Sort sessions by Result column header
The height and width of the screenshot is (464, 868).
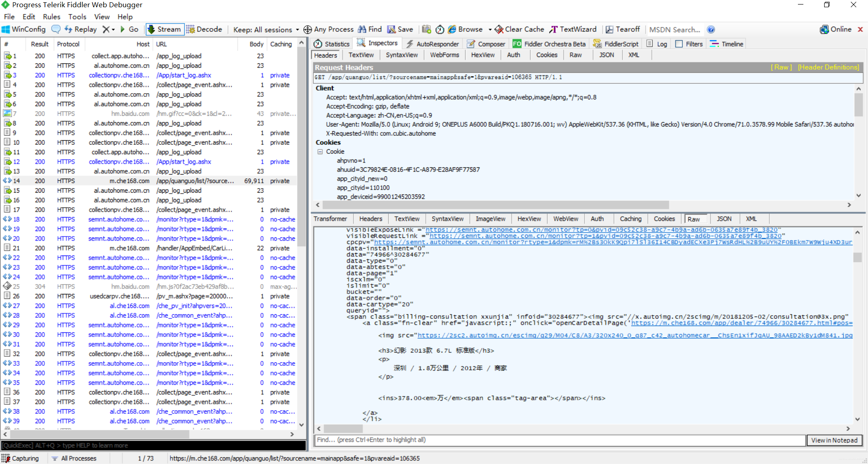coord(40,44)
